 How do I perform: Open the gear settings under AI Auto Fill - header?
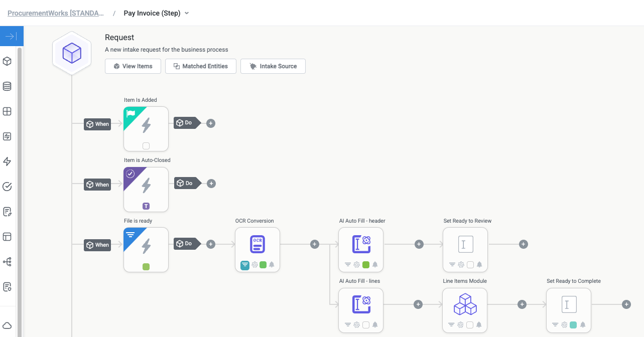[356, 264]
